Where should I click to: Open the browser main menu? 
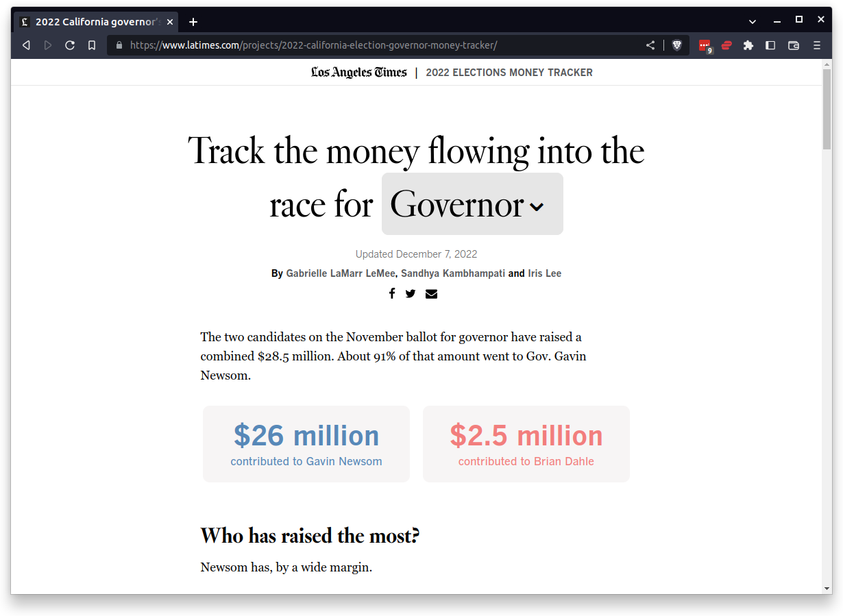tap(817, 45)
